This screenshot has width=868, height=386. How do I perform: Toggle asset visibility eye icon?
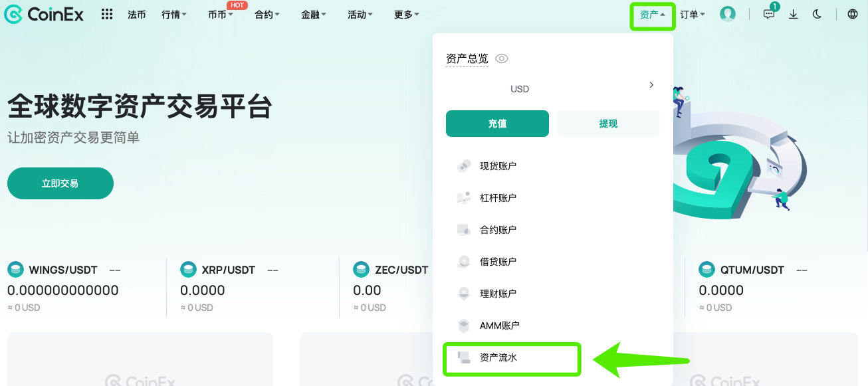tap(502, 58)
